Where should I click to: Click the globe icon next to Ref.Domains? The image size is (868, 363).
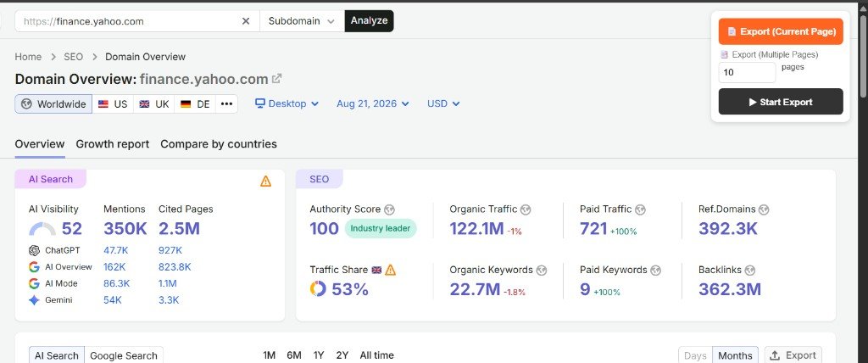point(764,209)
